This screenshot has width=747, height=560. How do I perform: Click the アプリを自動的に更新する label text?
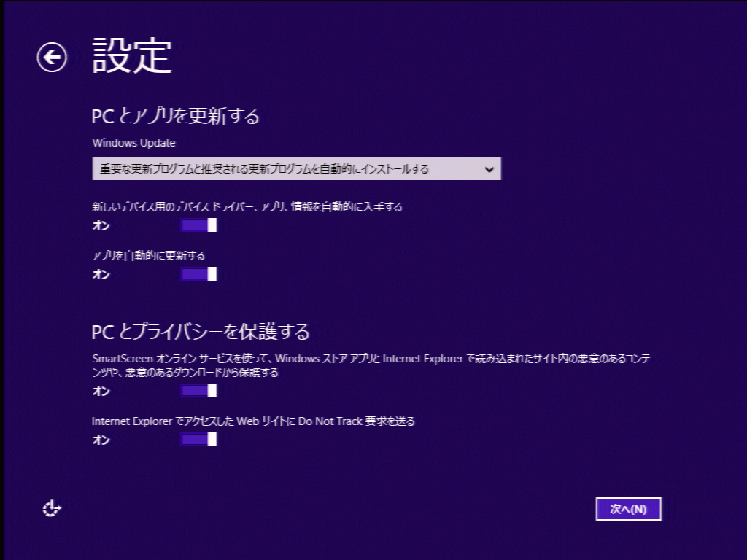click(148, 256)
